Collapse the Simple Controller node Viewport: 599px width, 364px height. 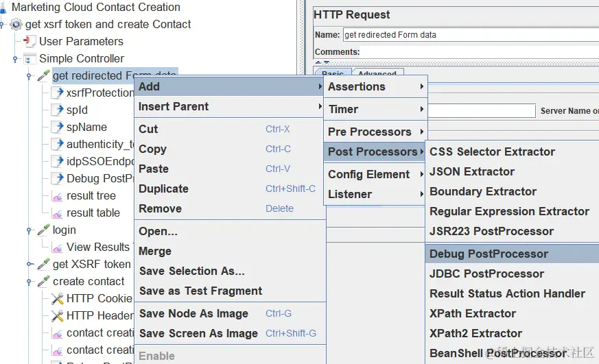pos(15,59)
